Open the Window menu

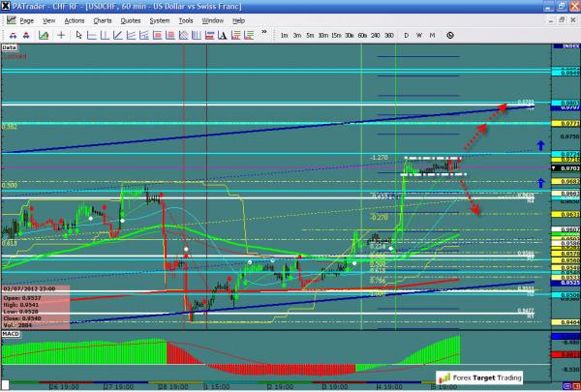click(x=213, y=20)
